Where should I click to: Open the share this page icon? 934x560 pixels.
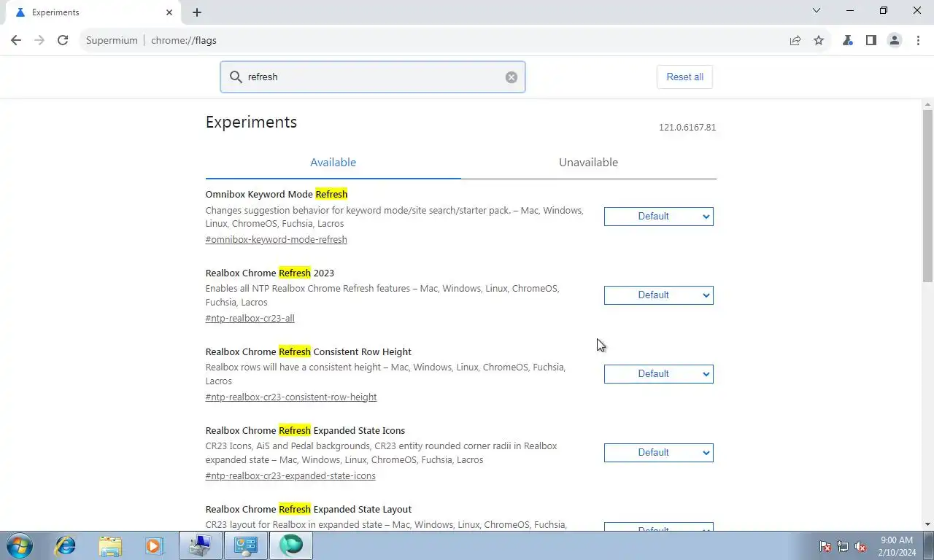(795, 41)
